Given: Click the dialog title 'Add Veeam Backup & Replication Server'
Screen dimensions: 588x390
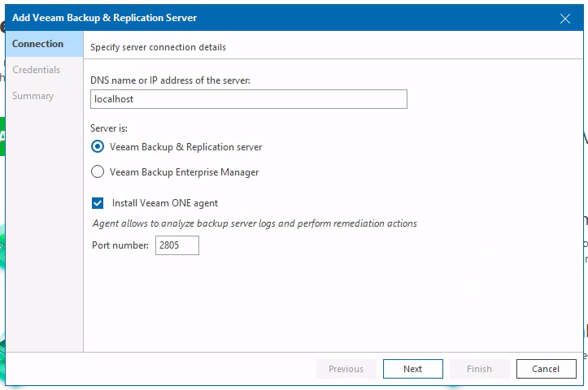Looking at the screenshot, I should coord(104,18).
